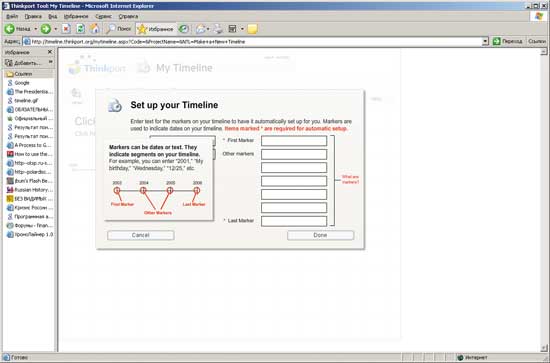The height and width of the screenshot is (363, 550).
Task: Click the Готово status bar page icon
Action: tap(6, 357)
